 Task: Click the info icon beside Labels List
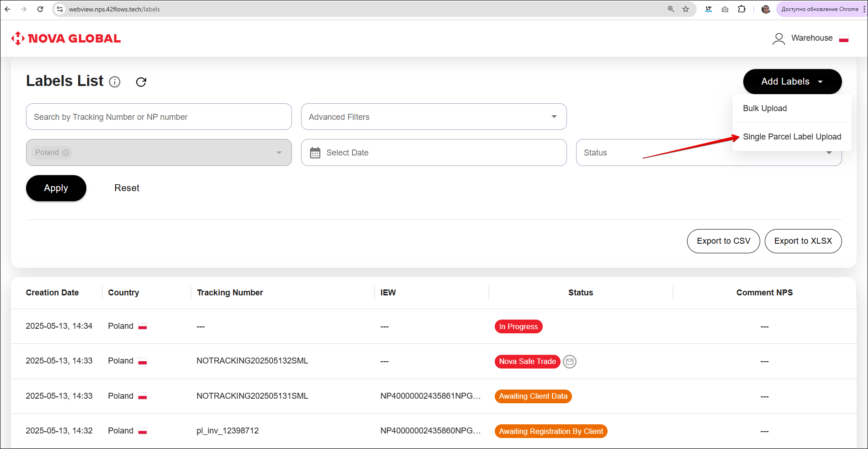(115, 82)
